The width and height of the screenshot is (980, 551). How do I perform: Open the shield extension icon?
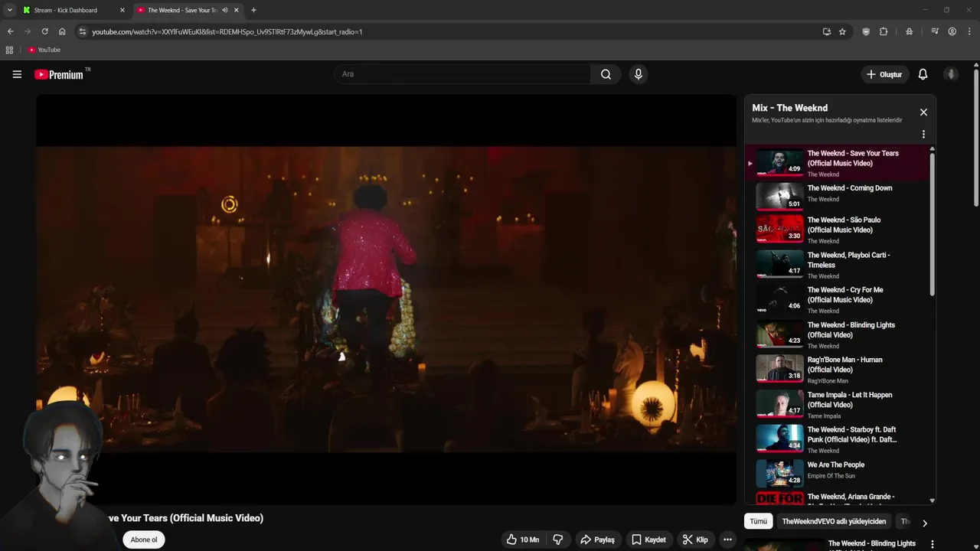point(866,31)
